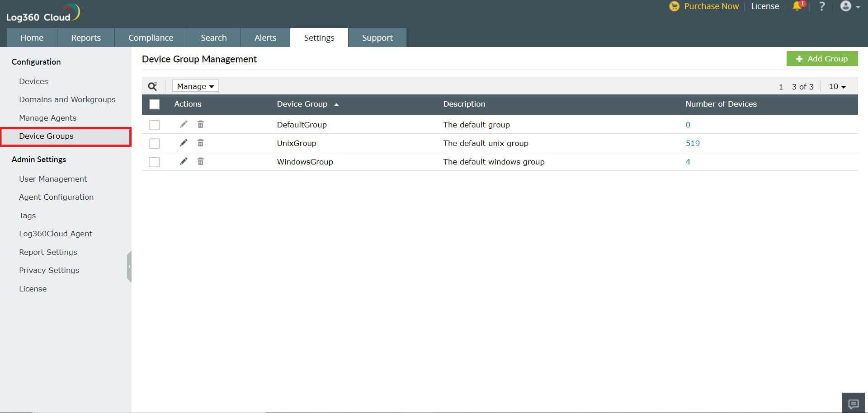Click the Add Group button
The height and width of the screenshot is (413, 868).
click(x=822, y=59)
